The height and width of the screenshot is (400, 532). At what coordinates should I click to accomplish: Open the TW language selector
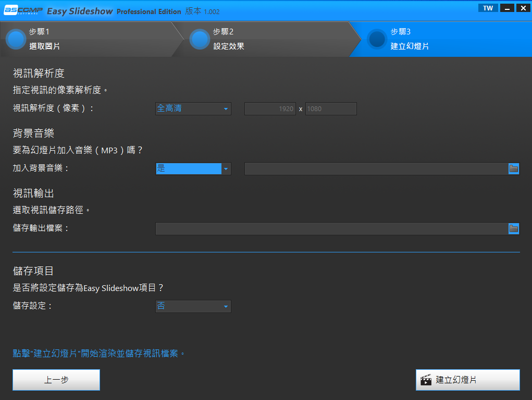(488, 8)
